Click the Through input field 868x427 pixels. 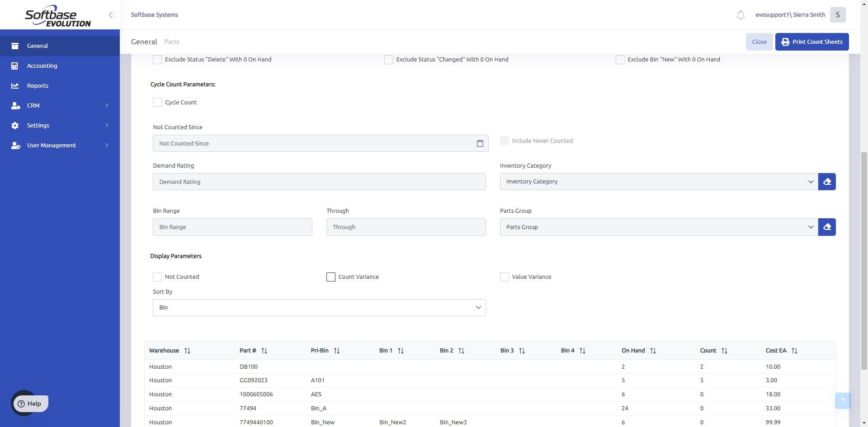[x=406, y=227]
